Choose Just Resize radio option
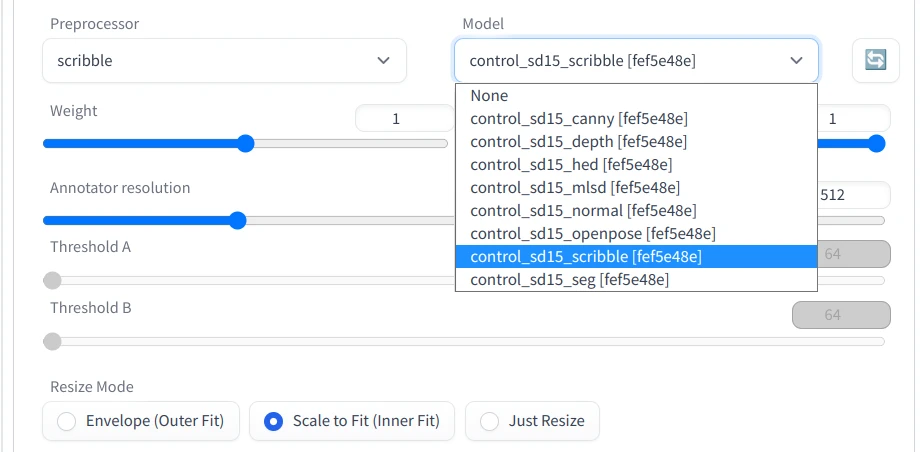 coord(532,421)
